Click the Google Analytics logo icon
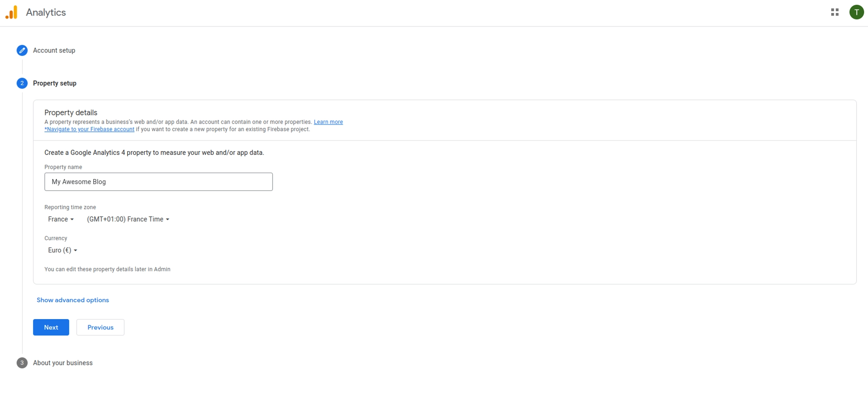The height and width of the screenshot is (408, 868). (12, 12)
